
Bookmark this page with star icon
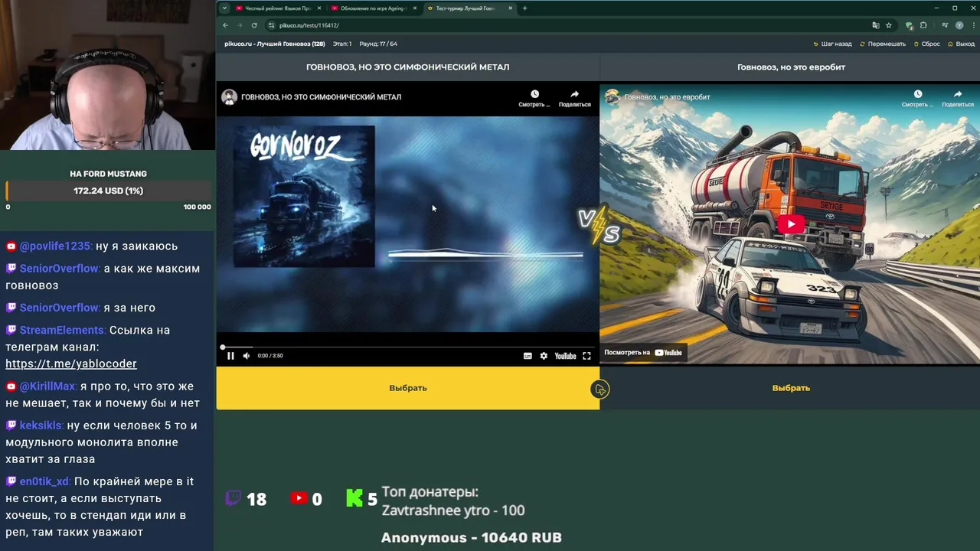(x=889, y=25)
